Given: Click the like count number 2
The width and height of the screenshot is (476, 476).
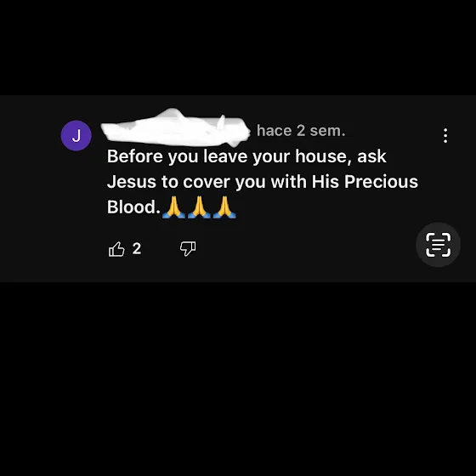Looking at the screenshot, I should tap(137, 248).
